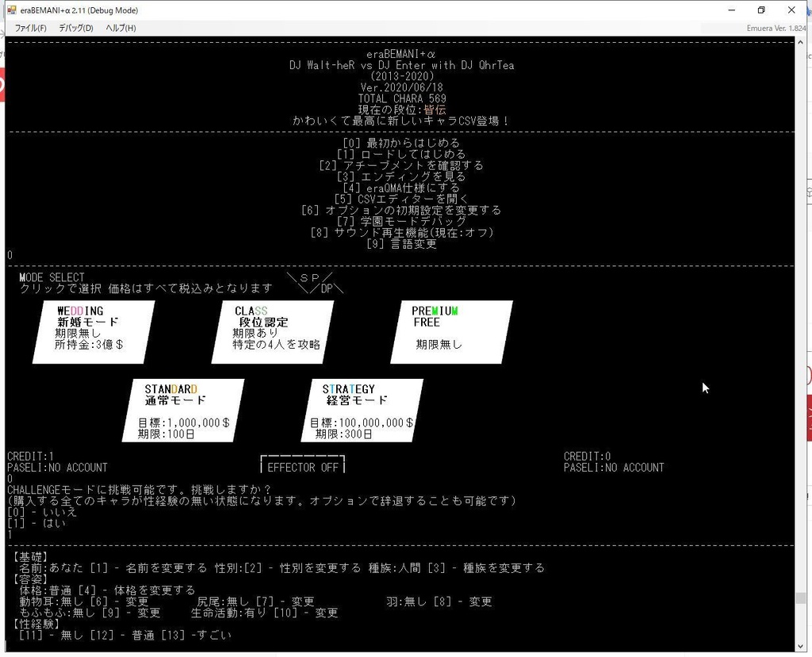Open [9] 言語変更 language option

(401, 244)
